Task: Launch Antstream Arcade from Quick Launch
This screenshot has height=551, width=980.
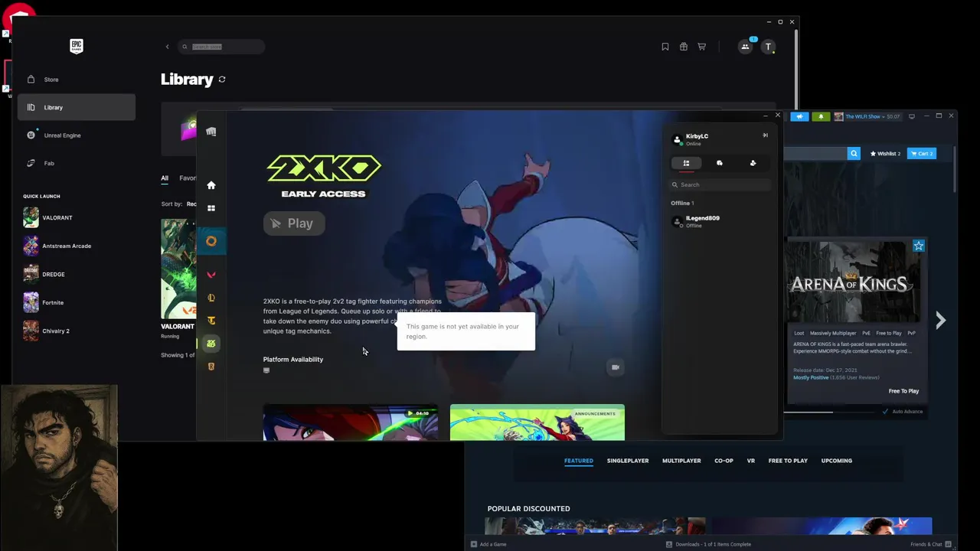Action: coord(57,246)
